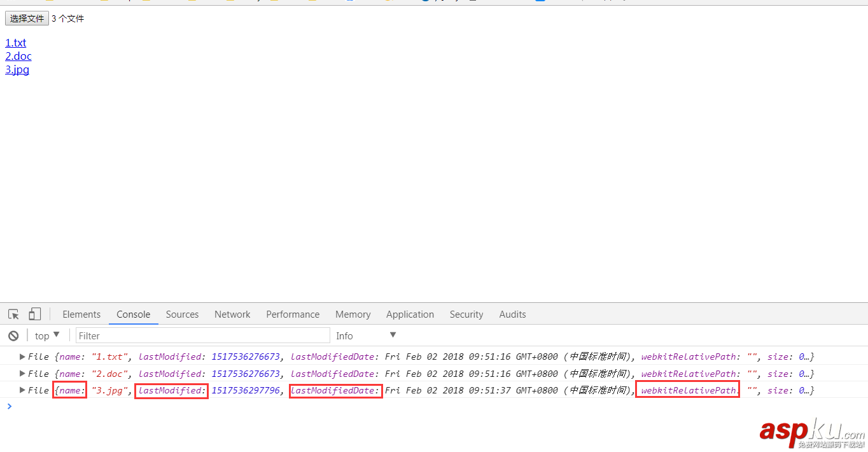Viewport: 868px width, 452px height.
Task: Expand the 2.doc File object entry
Action: point(23,374)
